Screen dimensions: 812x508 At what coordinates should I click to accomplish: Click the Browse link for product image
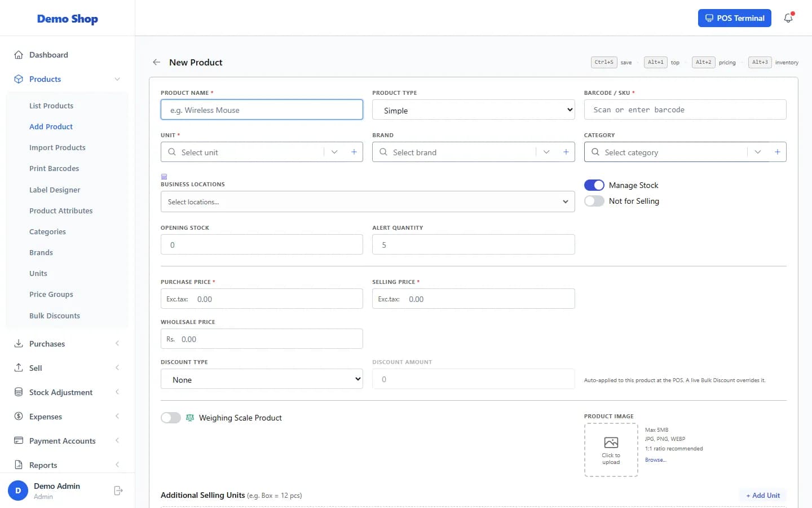pos(656,460)
